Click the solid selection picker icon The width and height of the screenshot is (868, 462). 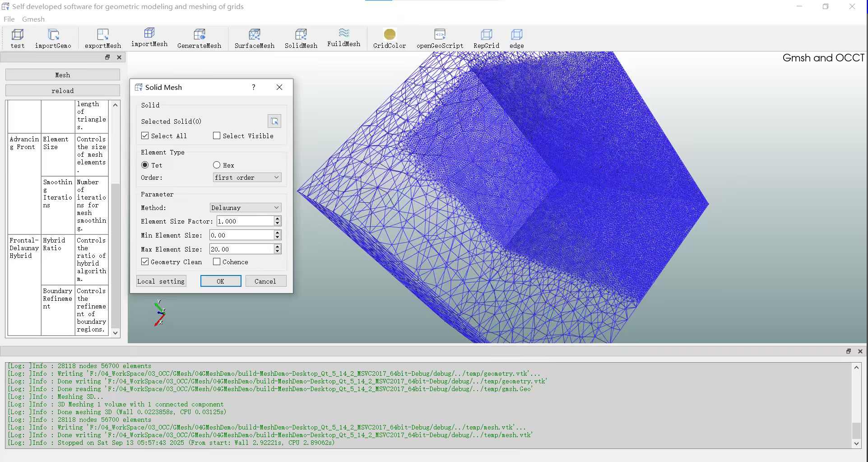[274, 121]
